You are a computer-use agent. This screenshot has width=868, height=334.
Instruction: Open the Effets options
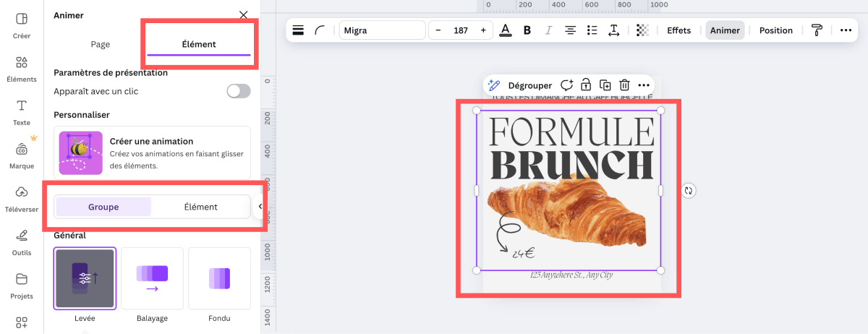point(678,30)
